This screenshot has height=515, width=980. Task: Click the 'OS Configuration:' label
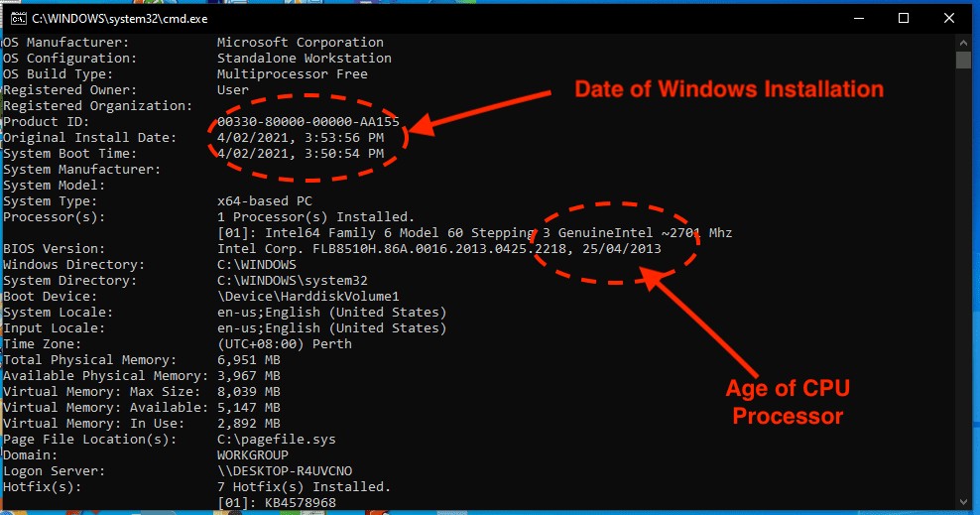tap(69, 59)
